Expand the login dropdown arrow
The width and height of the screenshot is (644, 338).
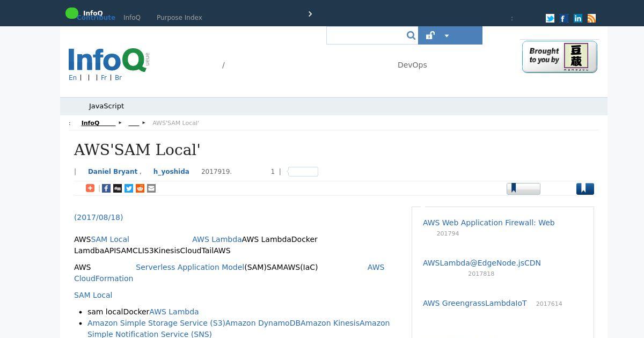[447, 36]
